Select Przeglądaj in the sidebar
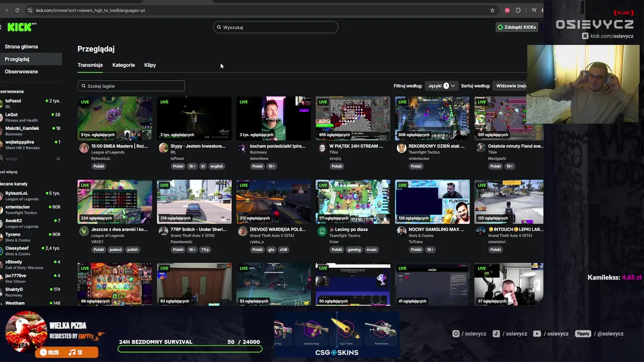Image resolution: width=644 pixels, height=362 pixels. 31,59
